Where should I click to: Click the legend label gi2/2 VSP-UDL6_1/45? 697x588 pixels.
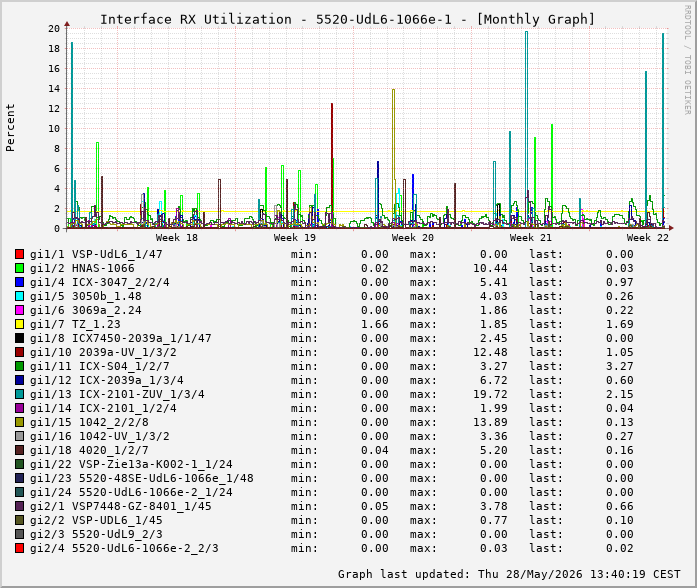(96, 520)
